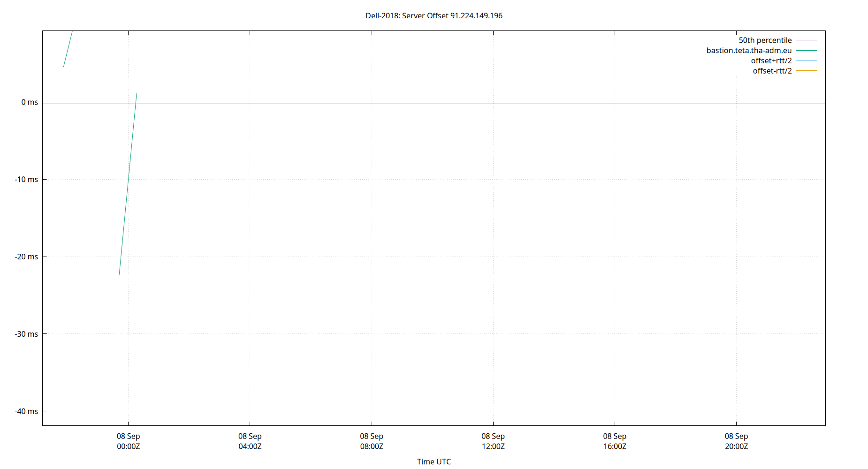Select the 'bastion.teta.tha-adm.eu' legend label
Image resolution: width=868 pixels, height=469 pixels.
pos(749,51)
